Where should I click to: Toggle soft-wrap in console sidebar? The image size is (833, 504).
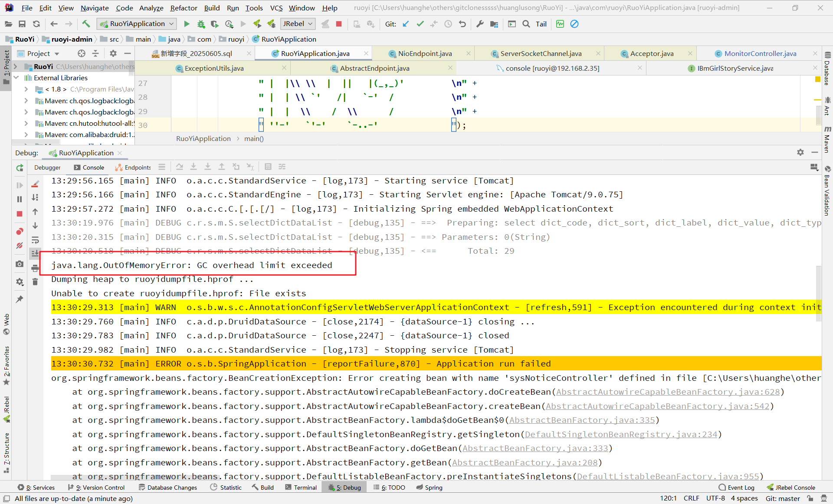click(x=35, y=240)
